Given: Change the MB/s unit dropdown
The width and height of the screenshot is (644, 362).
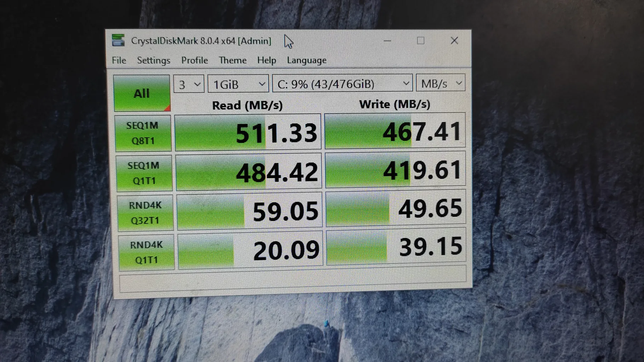Looking at the screenshot, I should pos(441,83).
